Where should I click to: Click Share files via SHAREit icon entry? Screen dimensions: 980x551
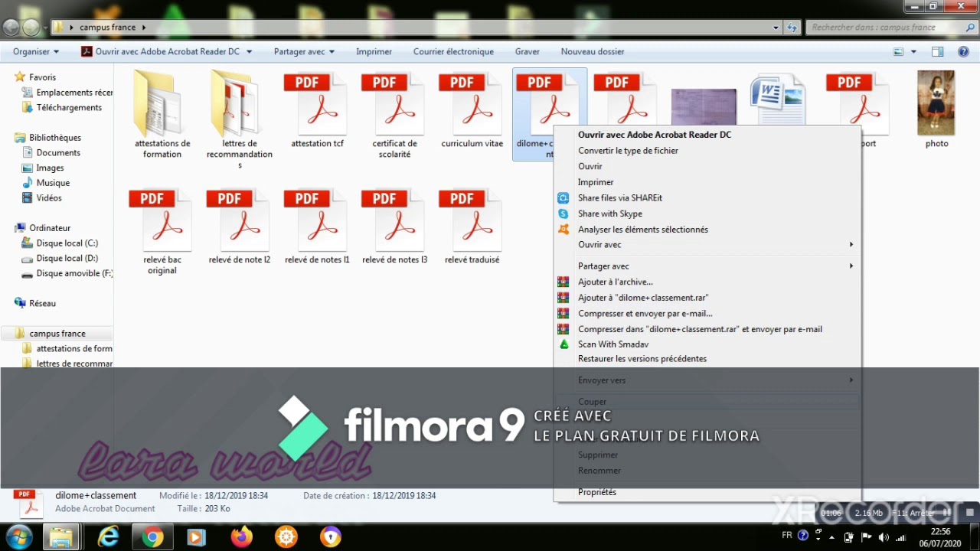click(x=563, y=198)
